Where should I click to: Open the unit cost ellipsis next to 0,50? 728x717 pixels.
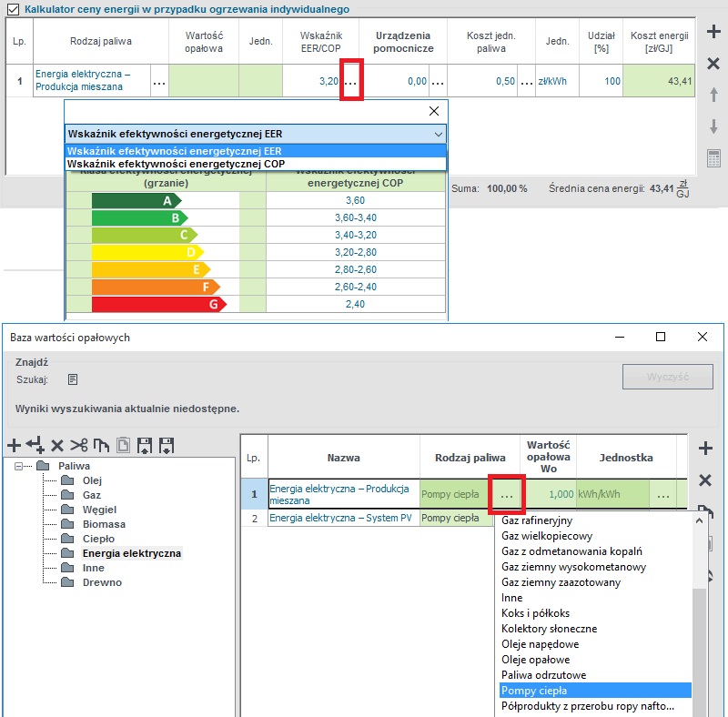tap(527, 82)
